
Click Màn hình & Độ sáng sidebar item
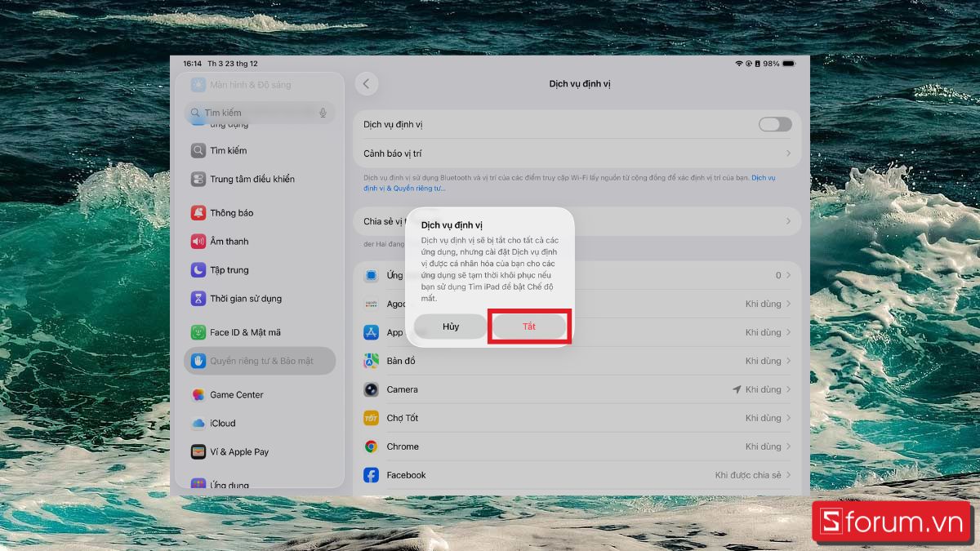(260, 85)
